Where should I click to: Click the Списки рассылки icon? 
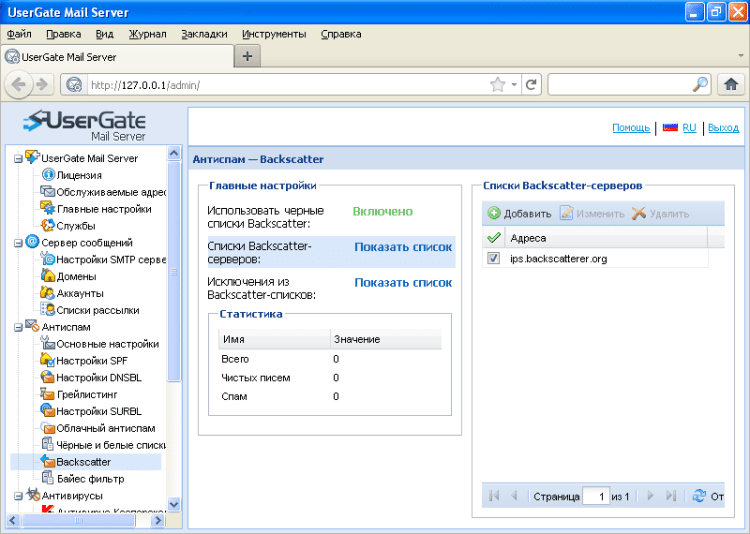(x=47, y=309)
